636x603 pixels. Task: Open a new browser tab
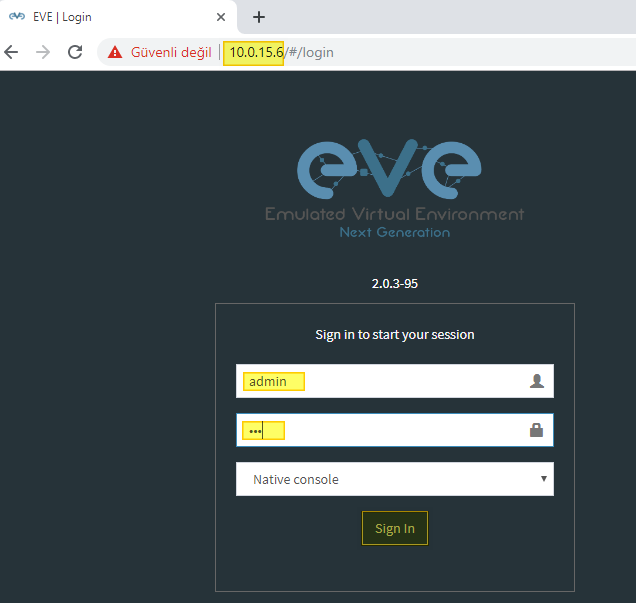pyautogui.click(x=259, y=17)
